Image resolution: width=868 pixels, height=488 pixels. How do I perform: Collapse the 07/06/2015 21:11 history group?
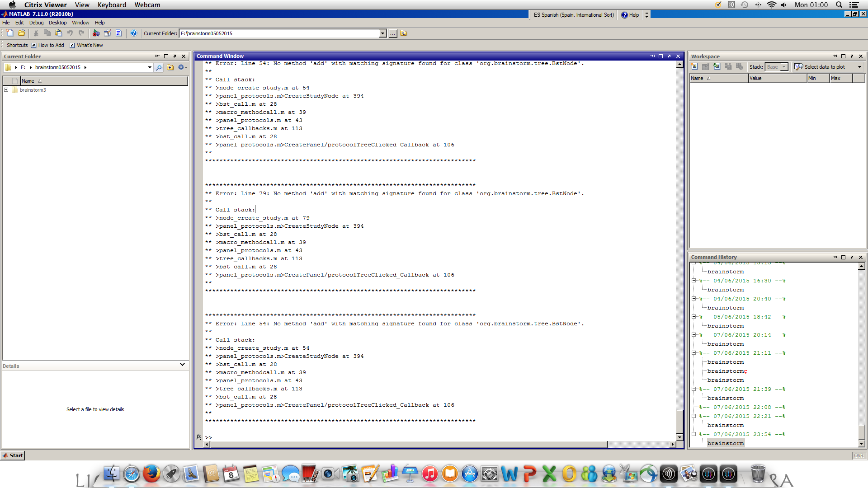pos(694,353)
